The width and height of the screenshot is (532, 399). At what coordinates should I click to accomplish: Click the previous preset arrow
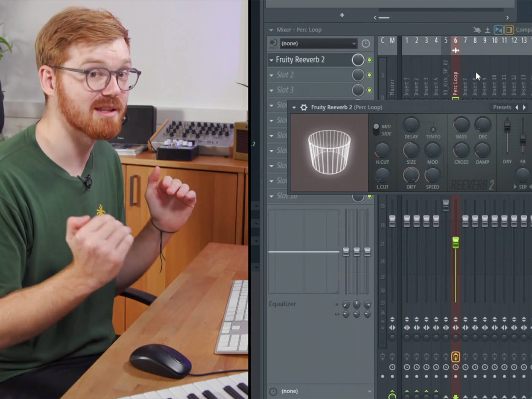coord(517,107)
